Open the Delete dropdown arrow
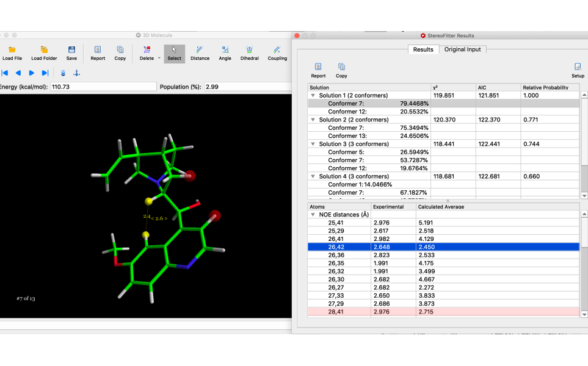Screen dimensions: 588x366 tap(159, 58)
